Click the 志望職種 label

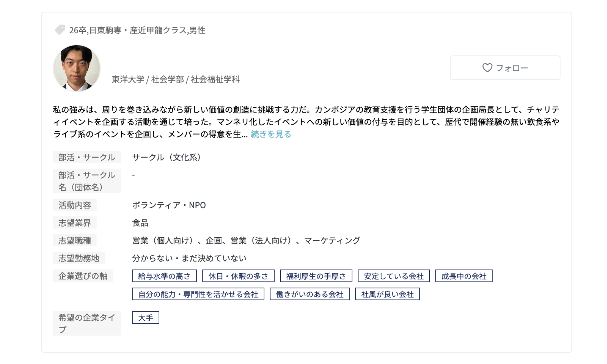tap(75, 241)
